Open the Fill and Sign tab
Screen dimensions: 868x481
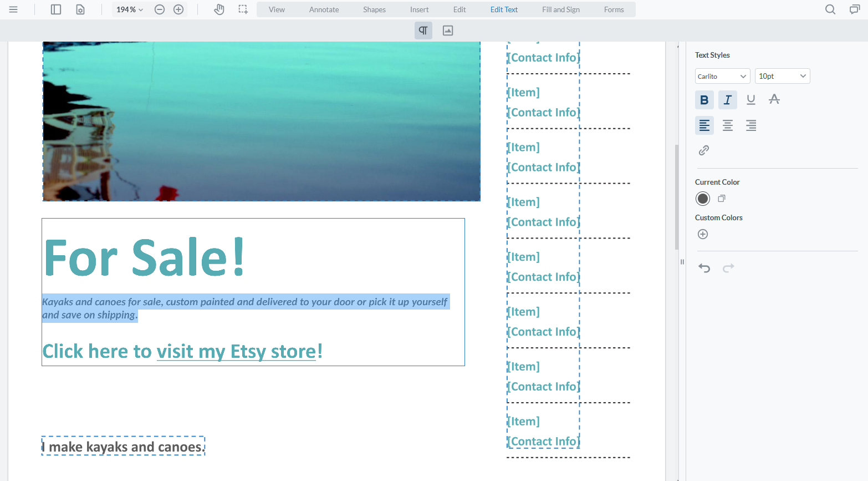pyautogui.click(x=560, y=9)
